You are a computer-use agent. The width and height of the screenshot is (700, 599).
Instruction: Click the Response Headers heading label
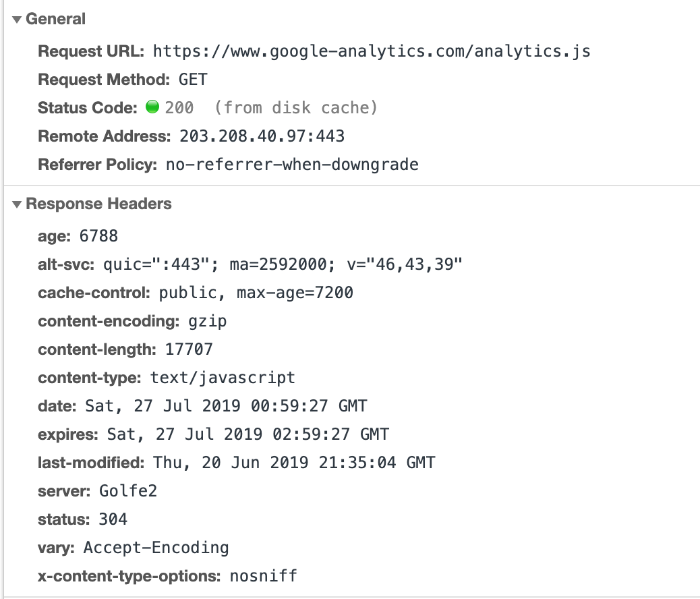(x=98, y=204)
